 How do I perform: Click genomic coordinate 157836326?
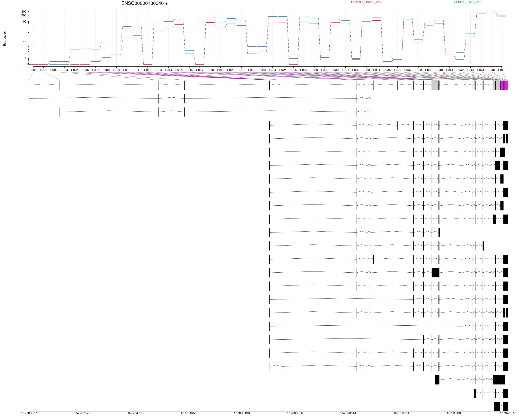[295, 413]
